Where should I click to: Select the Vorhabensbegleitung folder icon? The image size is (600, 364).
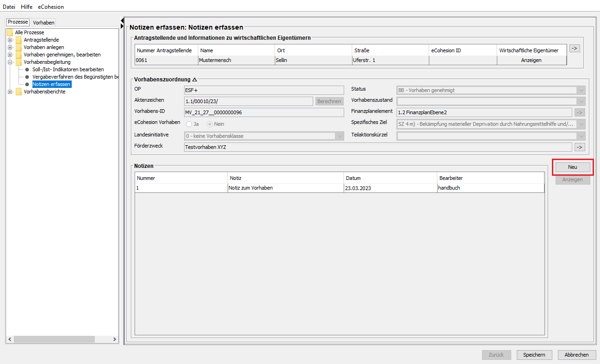pos(19,62)
